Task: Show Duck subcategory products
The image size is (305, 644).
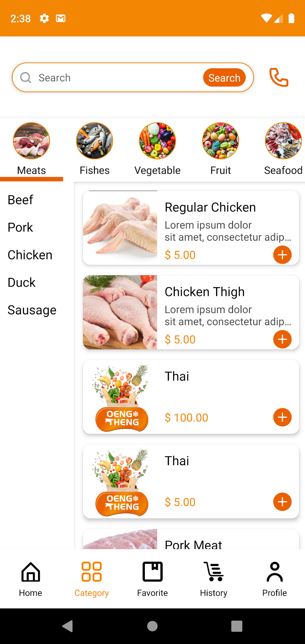Action: [21, 282]
